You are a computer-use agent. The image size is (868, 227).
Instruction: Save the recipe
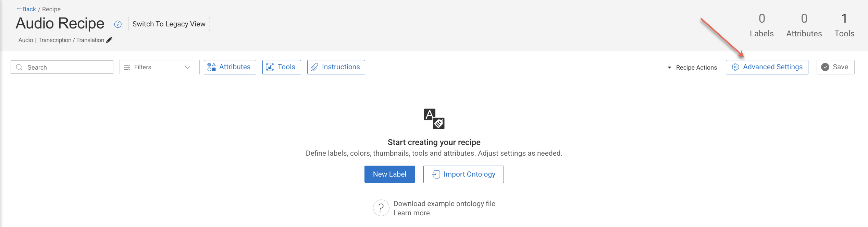[x=835, y=67]
